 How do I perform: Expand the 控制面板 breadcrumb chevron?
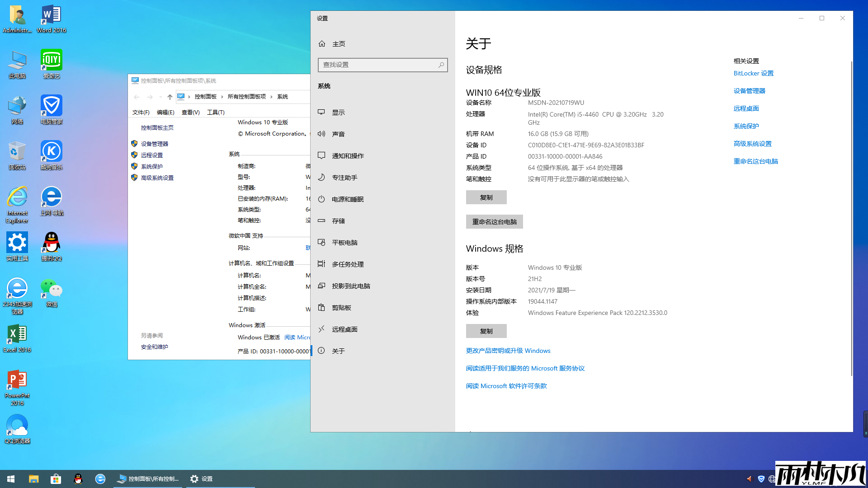click(x=222, y=97)
